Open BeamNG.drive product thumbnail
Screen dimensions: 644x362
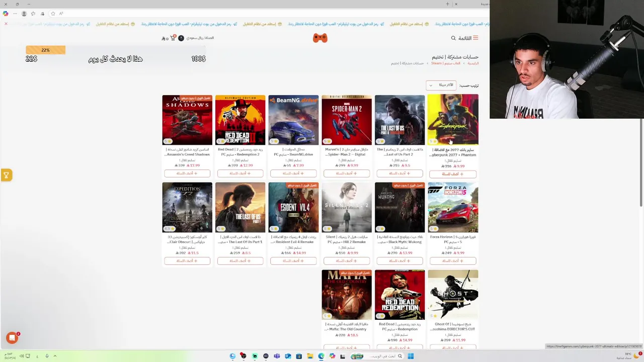[293, 120]
